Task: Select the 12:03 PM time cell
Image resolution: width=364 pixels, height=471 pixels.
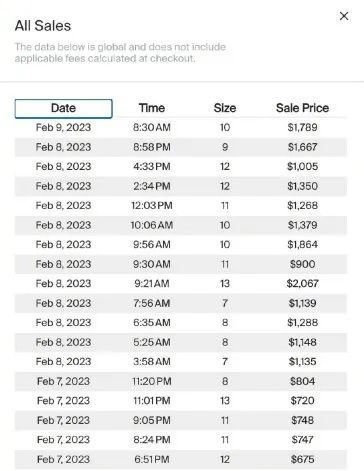Action: tap(152, 205)
